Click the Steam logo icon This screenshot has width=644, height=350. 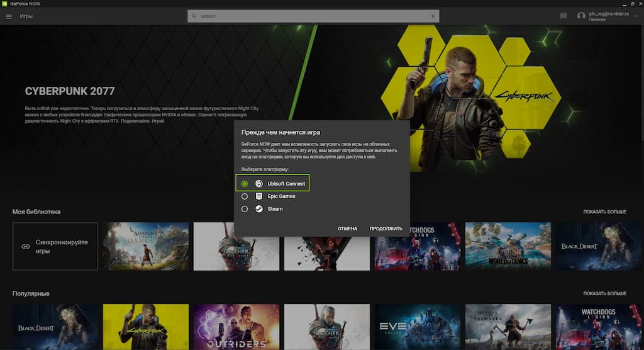point(258,209)
